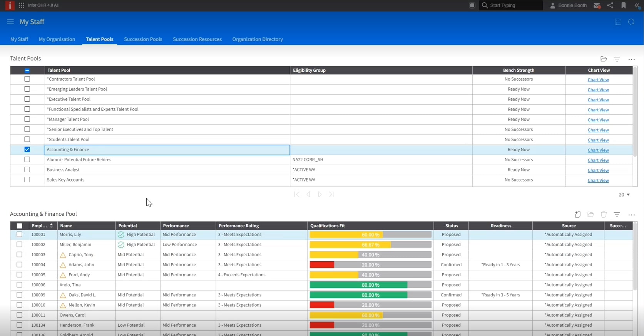The image size is (644, 336).
Task: Open the Organization Directory tab
Action: tap(257, 39)
